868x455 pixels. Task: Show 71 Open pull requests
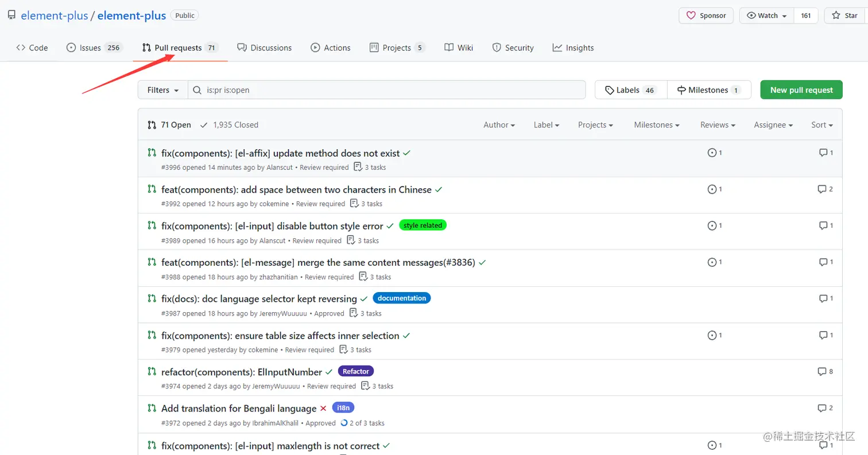point(169,125)
